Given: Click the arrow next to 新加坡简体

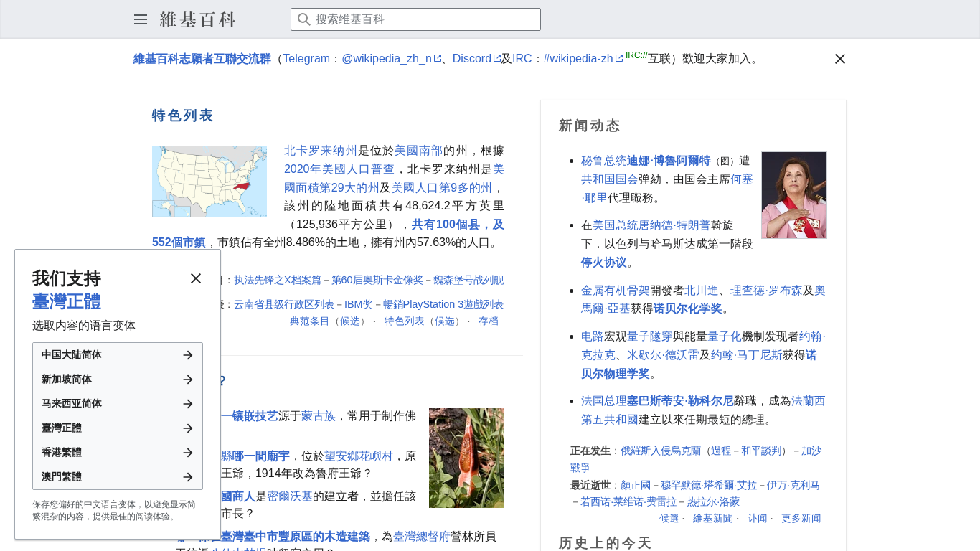Looking at the screenshot, I should pos(188,380).
